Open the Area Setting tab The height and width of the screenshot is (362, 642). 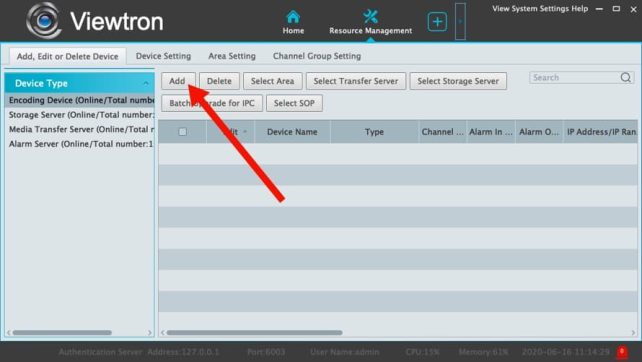click(x=232, y=56)
